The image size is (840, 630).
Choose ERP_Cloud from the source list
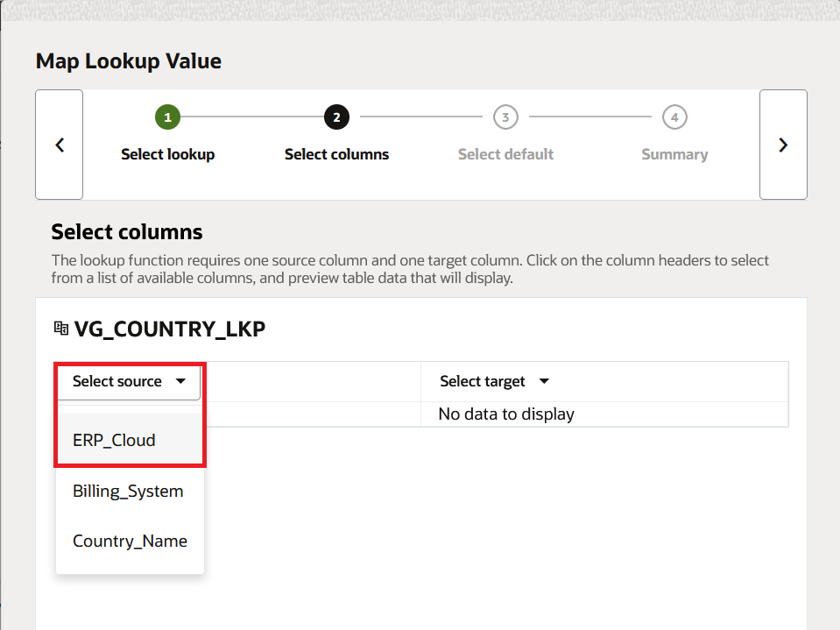tap(114, 440)
